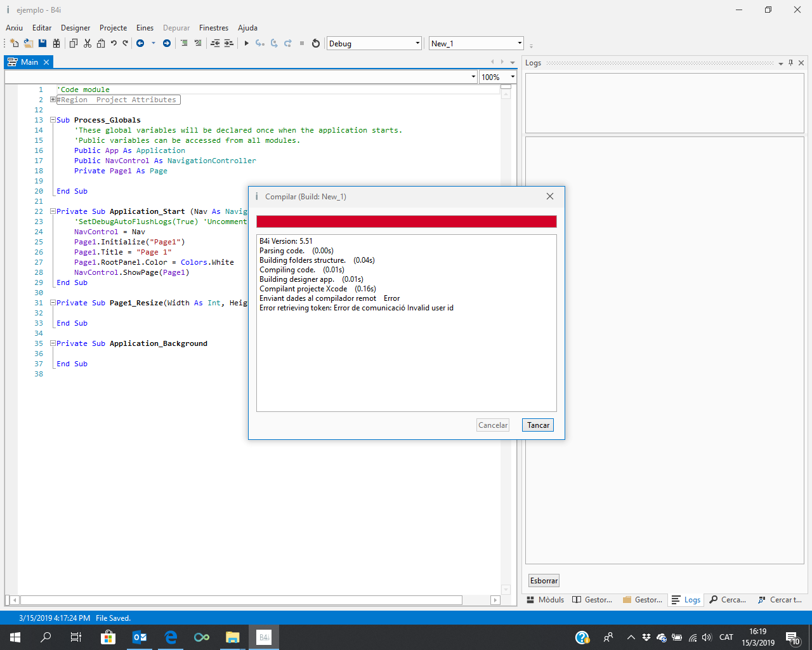Click the Tancar button in dialog
The image size is (812, 650).
[x=538, y=425]
